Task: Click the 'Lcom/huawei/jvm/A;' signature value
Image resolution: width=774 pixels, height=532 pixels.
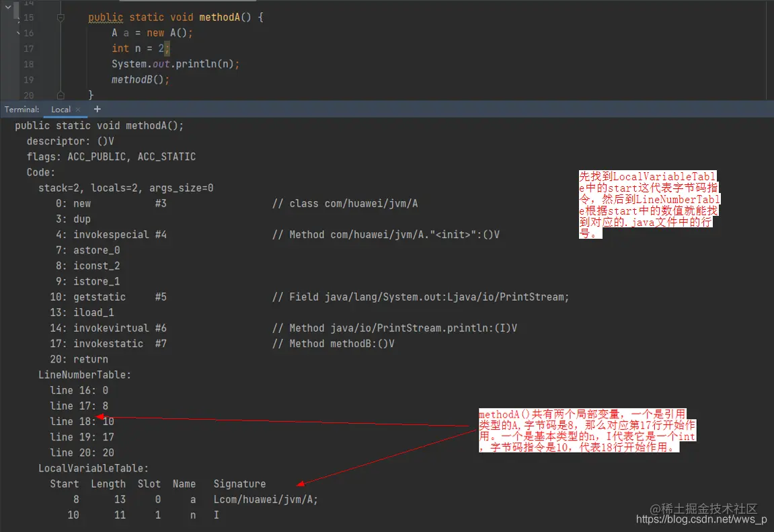Action: [x=266, y=500]
